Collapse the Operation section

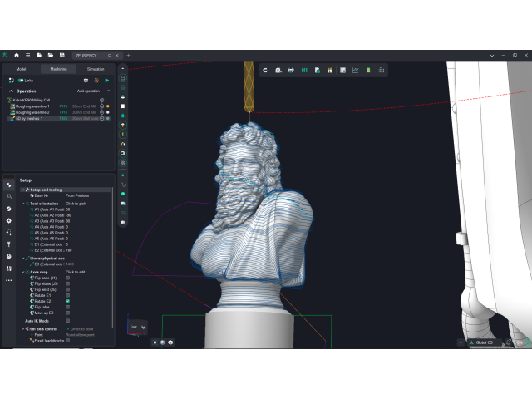(x=11, y=91)
